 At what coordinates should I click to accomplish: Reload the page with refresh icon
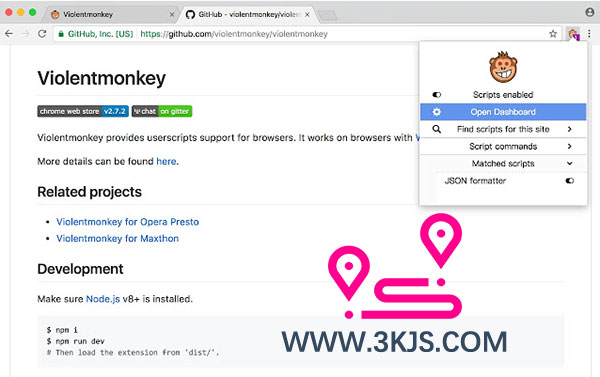tap(42, 34)
